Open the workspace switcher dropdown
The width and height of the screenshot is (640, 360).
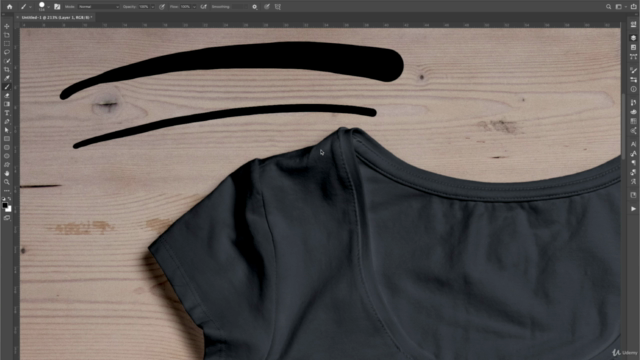tap(620, 7)
